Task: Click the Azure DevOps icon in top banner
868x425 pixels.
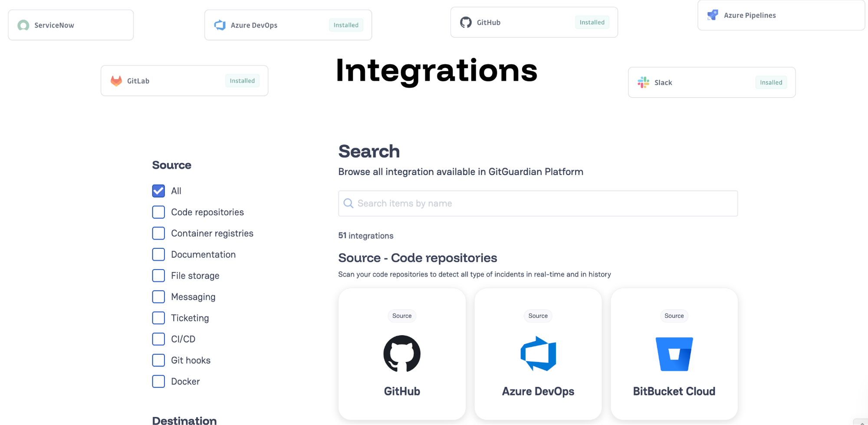Action: 220,25
